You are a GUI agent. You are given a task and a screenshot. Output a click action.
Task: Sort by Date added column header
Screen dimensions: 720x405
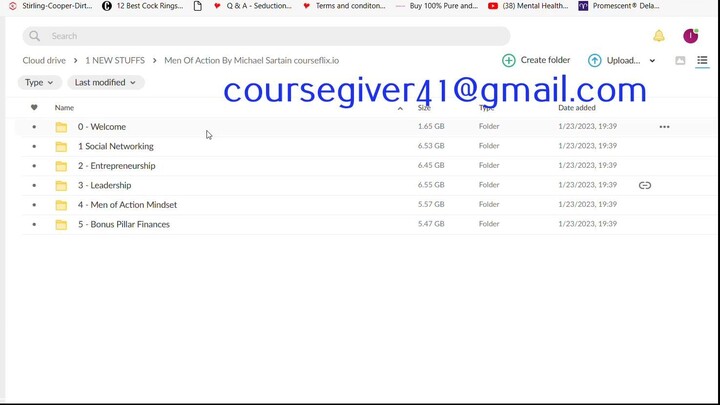click(577, 107)
